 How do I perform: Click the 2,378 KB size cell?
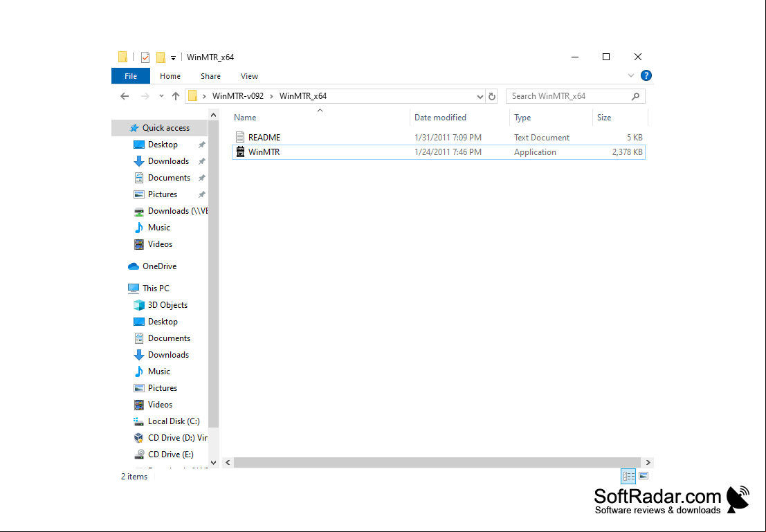(x=627, y=152)
